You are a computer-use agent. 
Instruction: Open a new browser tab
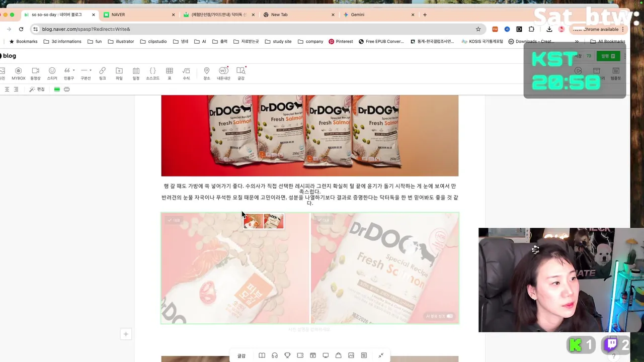pyautogui.click(x=425, y=15)
